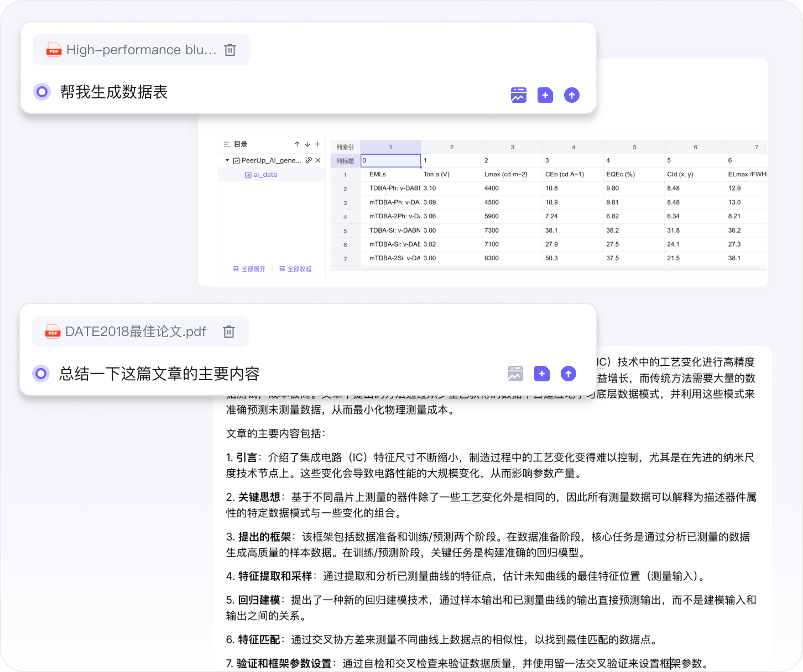Select the EQEc (%) cell
Screen dimensions: 803x672
pos(634,175)
